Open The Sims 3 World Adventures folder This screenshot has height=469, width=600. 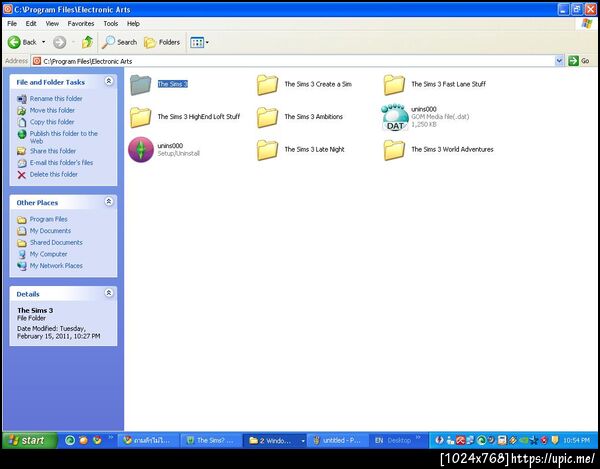[x=394, y=150]
